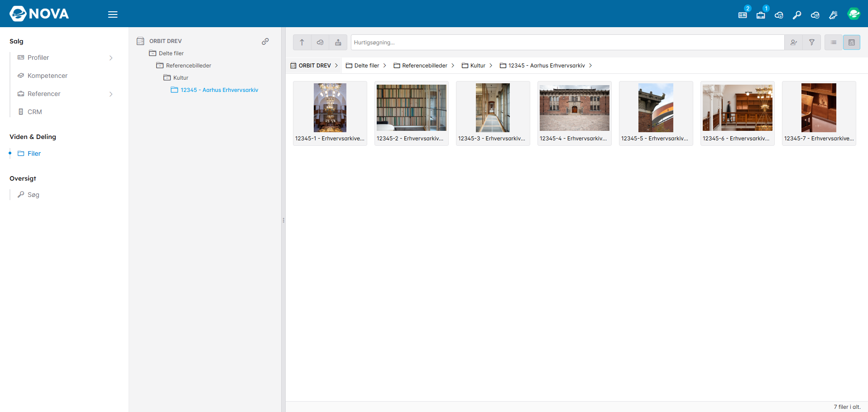Open the chevron after Delte filer breadcrumb

tap(385, 66)
